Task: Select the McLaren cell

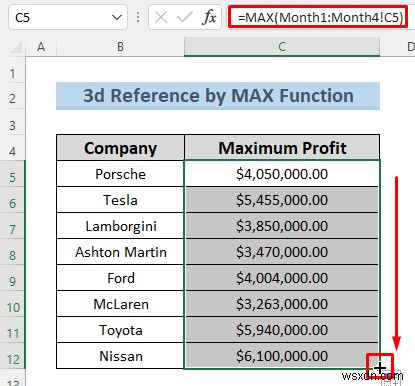Action: [x=120, y=304]
